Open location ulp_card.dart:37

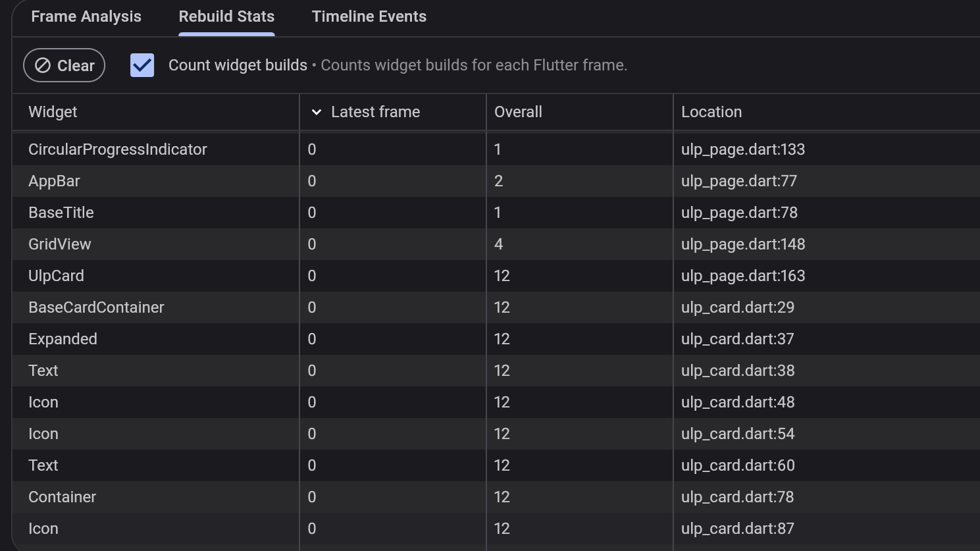738,339
